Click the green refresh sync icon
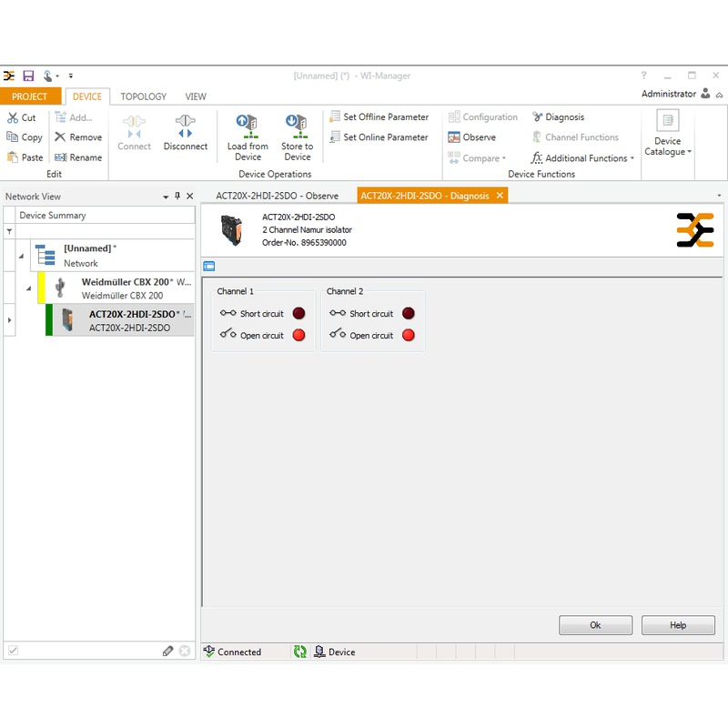Image resolution: width=728 pixels, height=728 pixels. [x=300, y=652]
